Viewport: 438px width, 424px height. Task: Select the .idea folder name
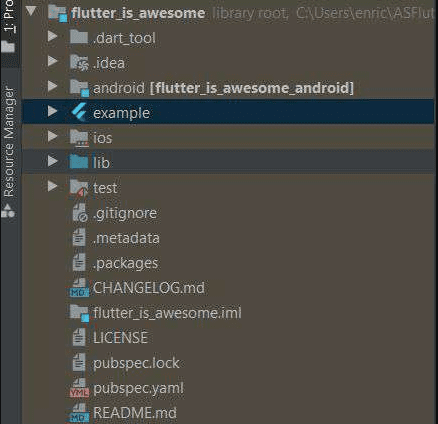(109, 63)
